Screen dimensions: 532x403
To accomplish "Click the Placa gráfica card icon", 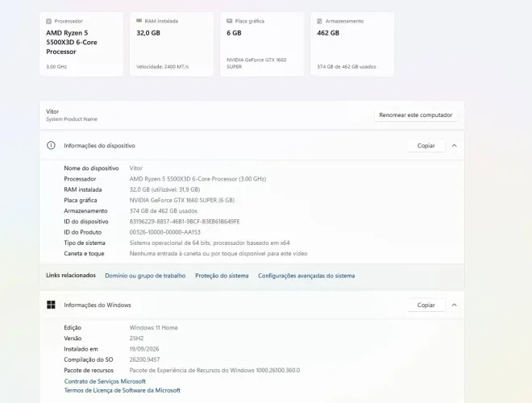I will 230,21.
